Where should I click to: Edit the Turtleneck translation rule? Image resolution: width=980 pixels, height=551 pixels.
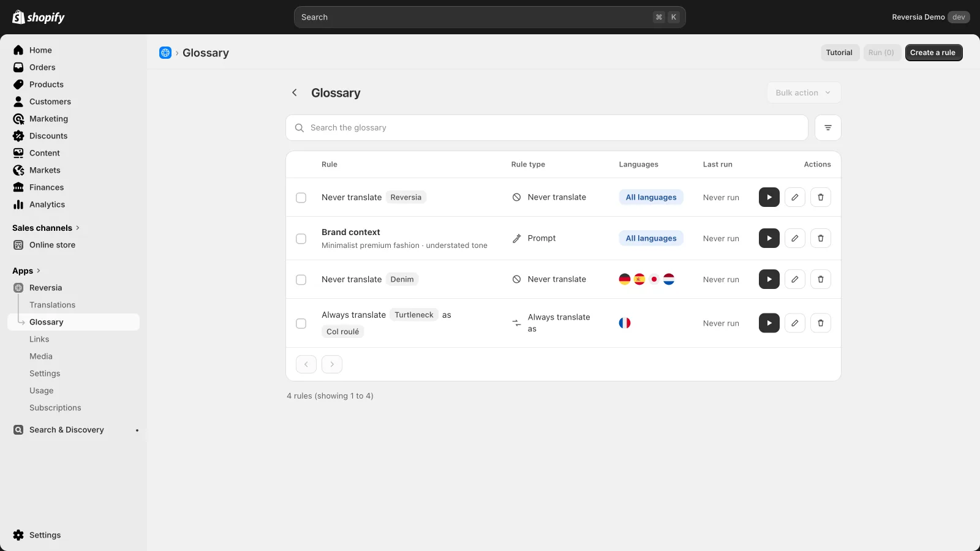pos(795,323)
